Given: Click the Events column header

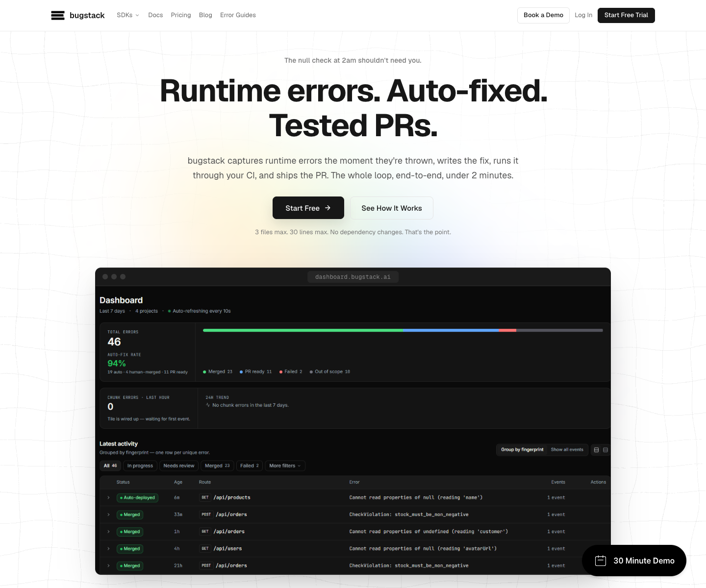Looking at the screenshot, I should [x=558, y=482].
